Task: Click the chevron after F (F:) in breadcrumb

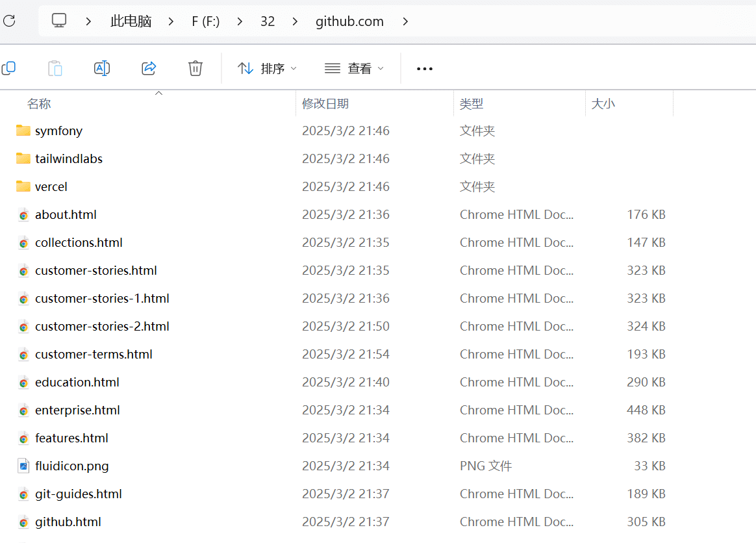Action: [240, 21]
